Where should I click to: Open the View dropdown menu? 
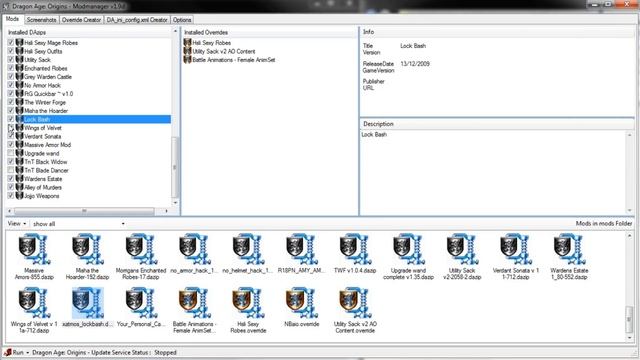(x=17, y=224)
